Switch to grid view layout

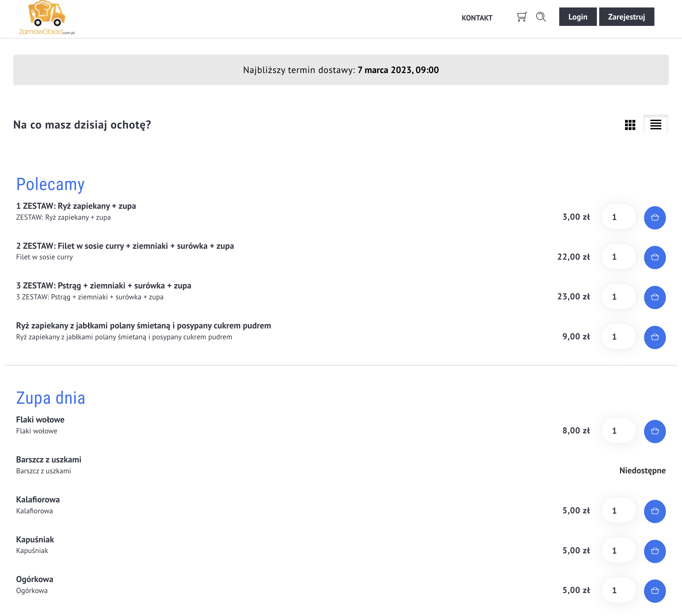coord(630,125)
